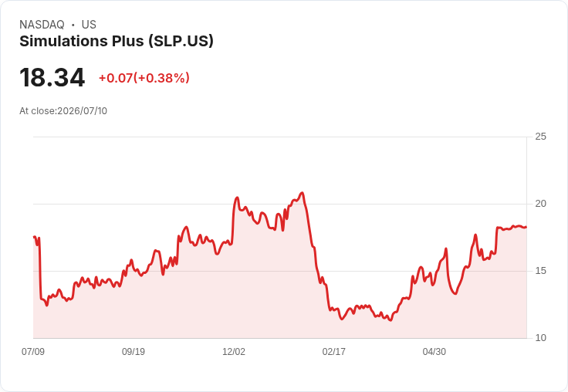
Task: Click the 09/19 x-axis date label
Action: [134, 351]
